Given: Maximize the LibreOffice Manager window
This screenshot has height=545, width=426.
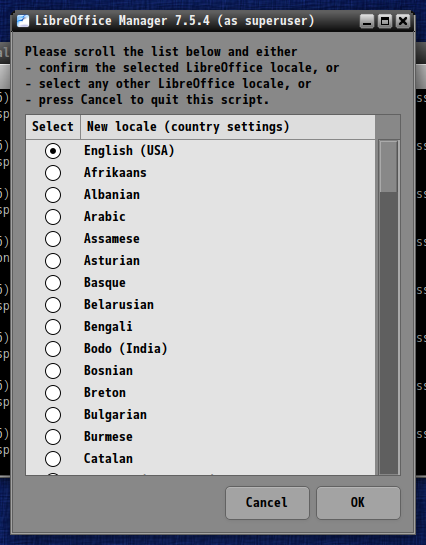Looking at the screenshot, I should tap(385, 21).
